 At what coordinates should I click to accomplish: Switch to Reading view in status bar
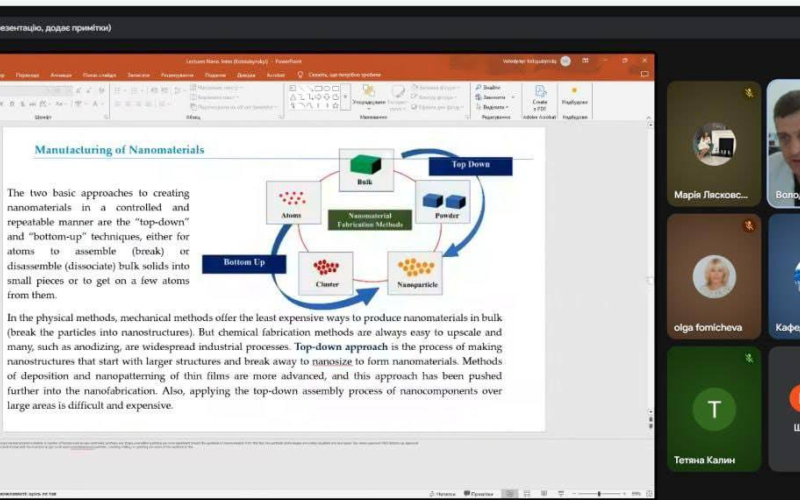544,493
